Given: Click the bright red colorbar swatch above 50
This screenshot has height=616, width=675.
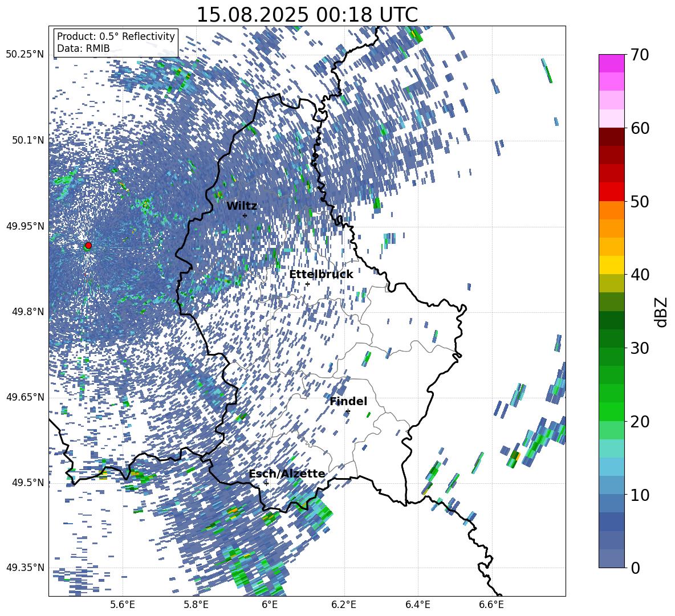Looking at the screenshot, I should pos(612,191).
